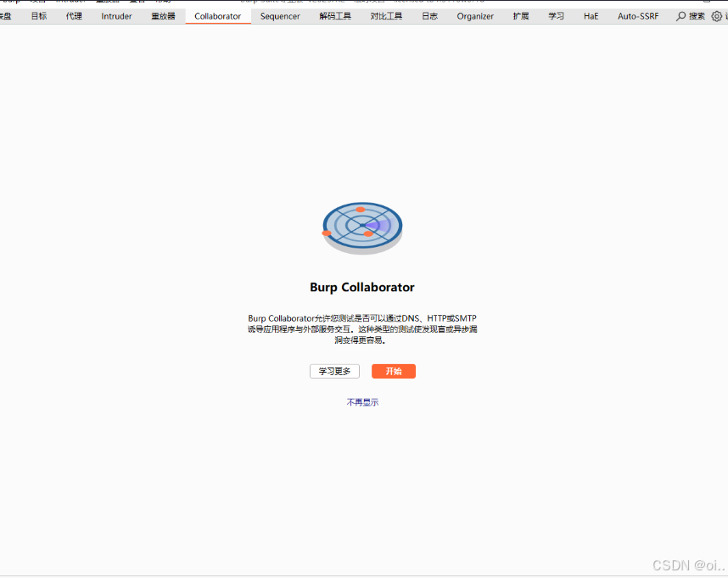This screenshot has width=728, height=578.
Task: Click the orange 开始 button
Action: pyautogui.click(x=394, y=372)
